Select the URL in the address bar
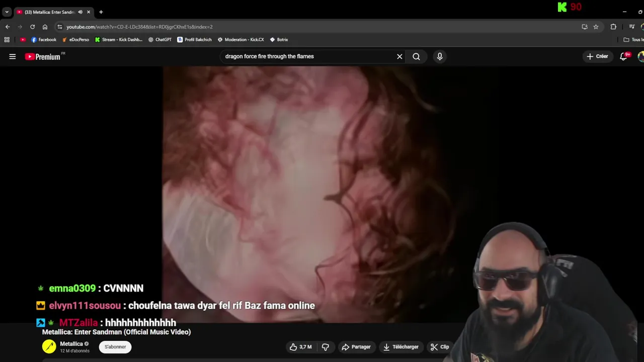The height and width of the screenshot is (362, 644). click(x=139, y=27)
